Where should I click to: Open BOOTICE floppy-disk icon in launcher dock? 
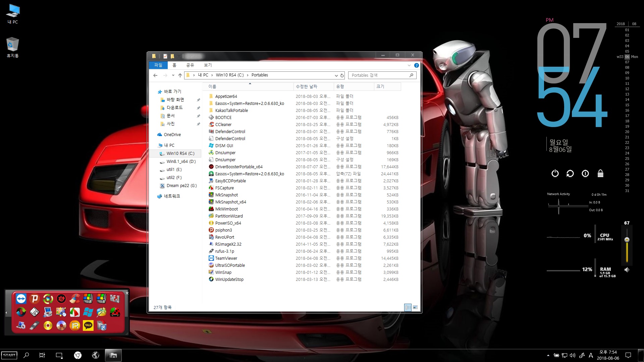(x=35, y=312)
